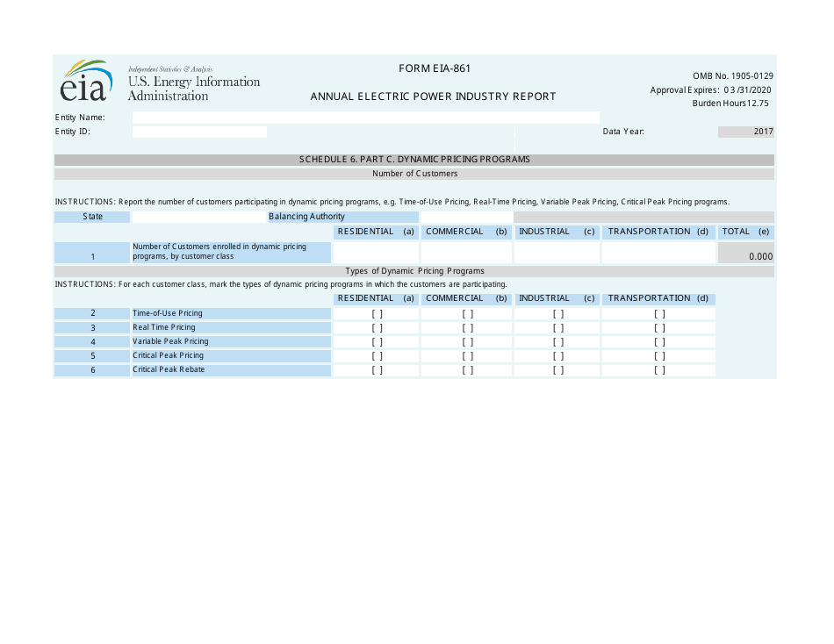This screenshot has height=644, width=834.
Task: Click the State entry field
Action: pos(199,216)
